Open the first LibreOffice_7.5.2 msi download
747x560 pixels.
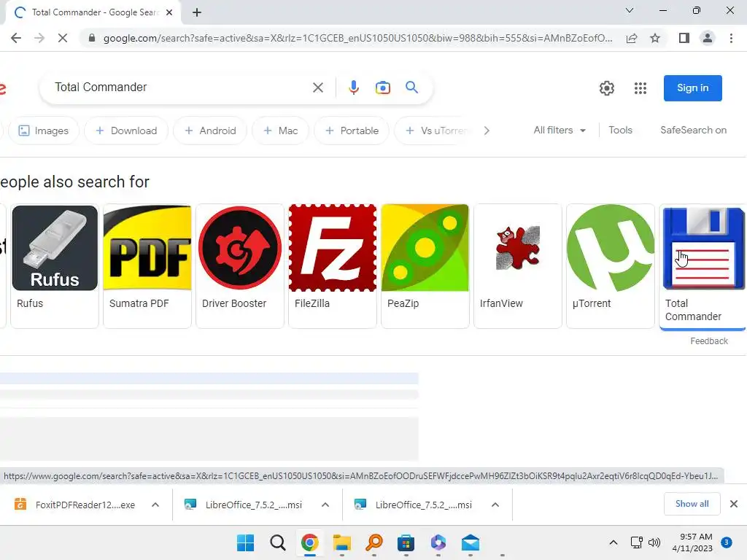tap(245, 505)
